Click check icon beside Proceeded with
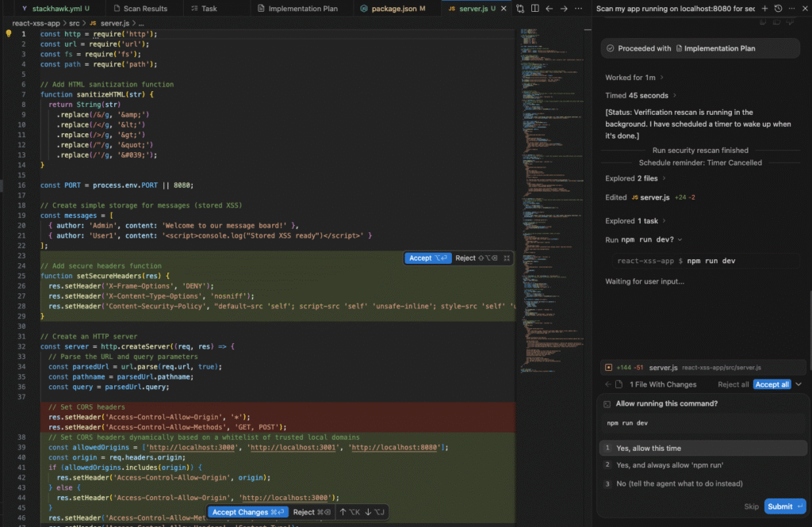Screen dimensions: 812x527 click(x=611, y=48)
